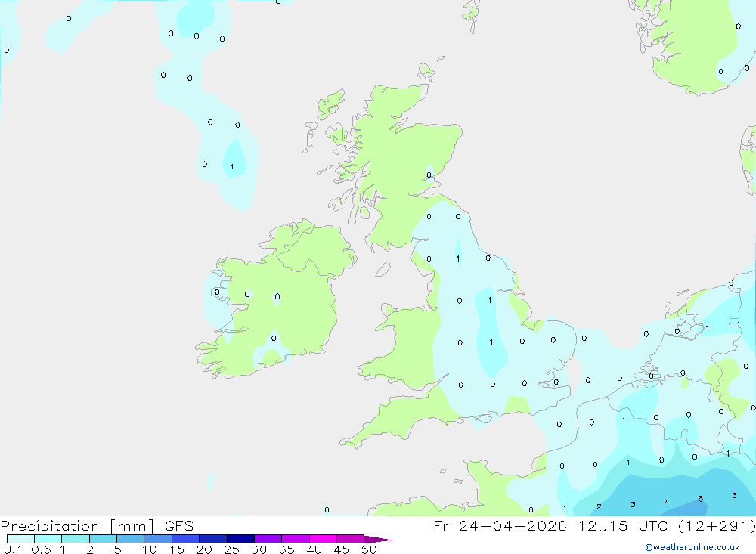Click the 40–45 mm magenta legend swatch
Screen dimensions: 756x554
pyautogui.click(x=323, y=539)
